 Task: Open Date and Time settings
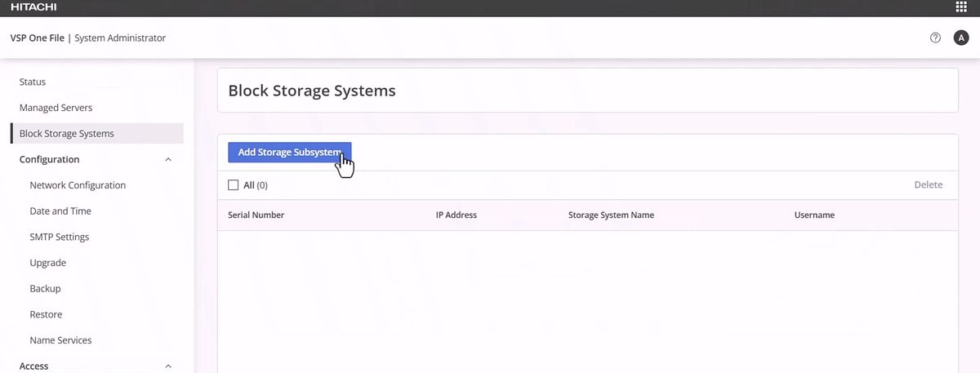coord(60,211)
